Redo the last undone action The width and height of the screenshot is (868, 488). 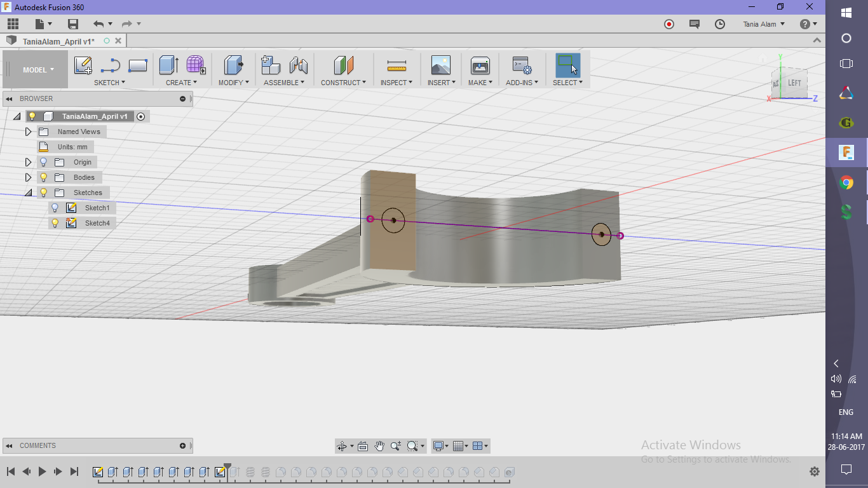point(126,24)
